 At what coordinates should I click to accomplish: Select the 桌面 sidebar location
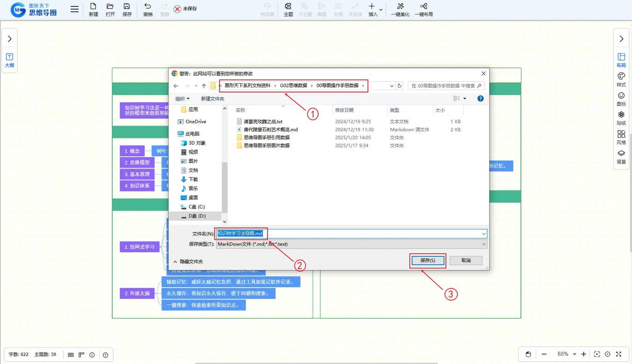pos(193,197)
